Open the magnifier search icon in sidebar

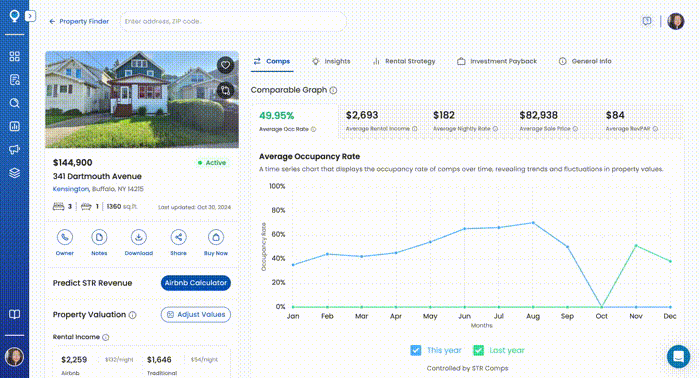14,103
